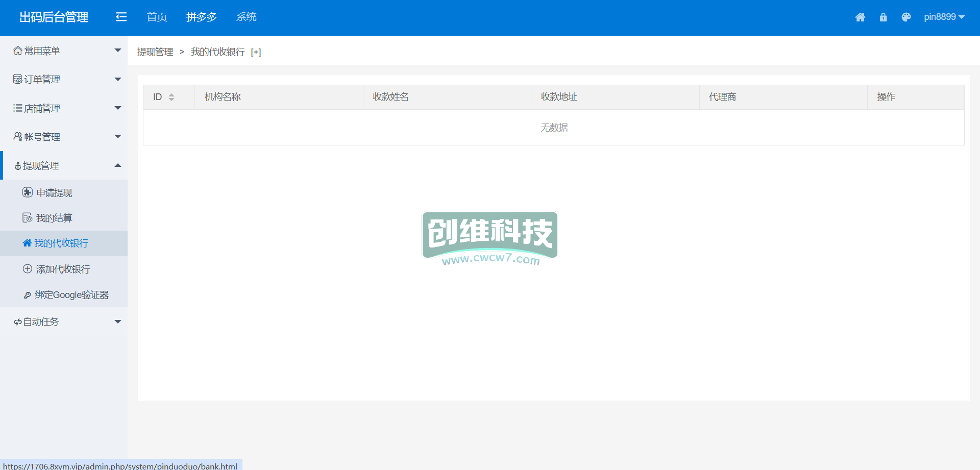Open the theme palette icon
This screenshot has width=980, height=470.
[x=906, y=17]
